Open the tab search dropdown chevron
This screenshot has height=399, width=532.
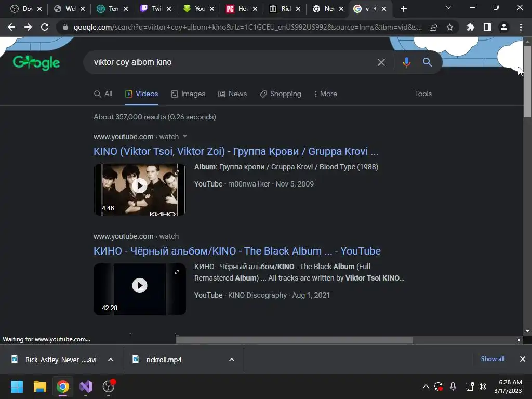(448, 7)
